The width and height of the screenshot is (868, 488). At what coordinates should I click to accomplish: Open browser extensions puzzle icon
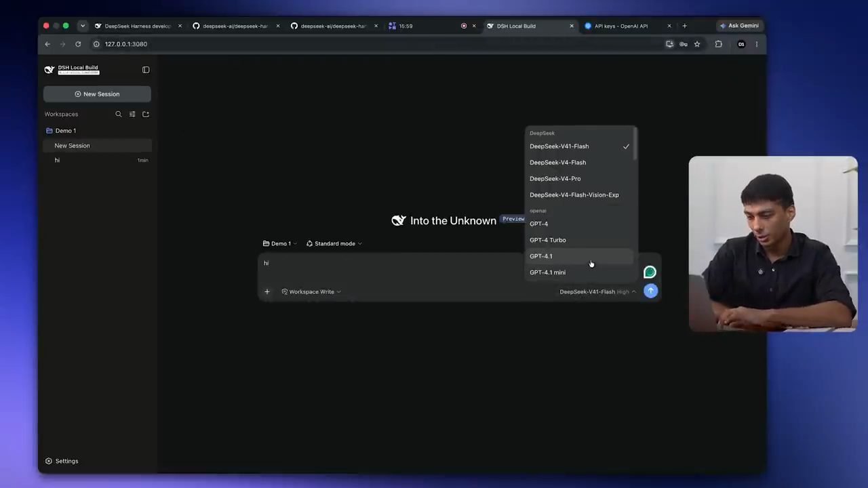pyautogui.click(x=719, y=44)
